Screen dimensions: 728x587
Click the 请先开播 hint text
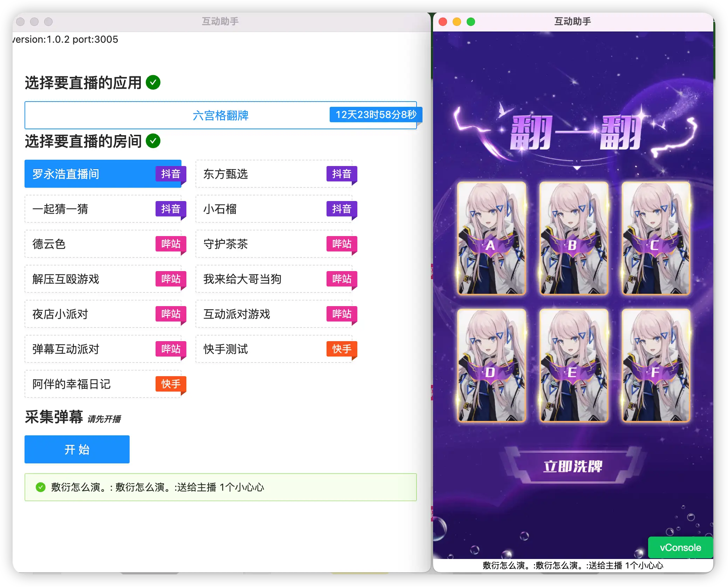[x=104, y=419]
